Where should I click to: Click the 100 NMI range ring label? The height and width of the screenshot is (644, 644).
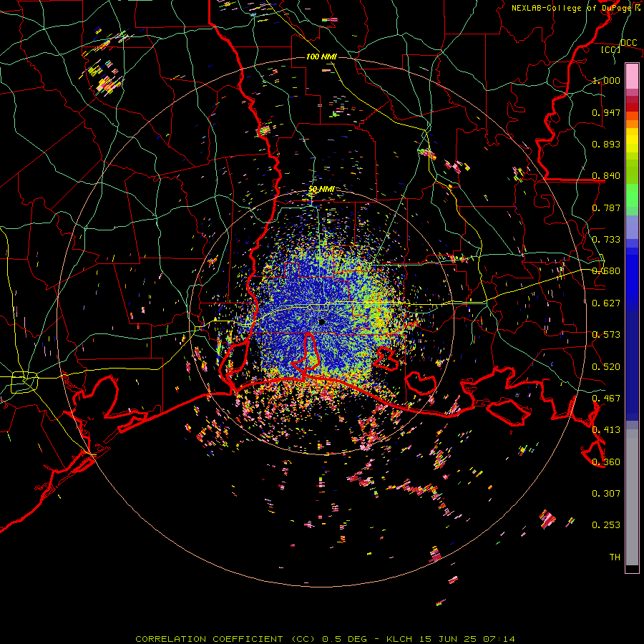(321, 57)
